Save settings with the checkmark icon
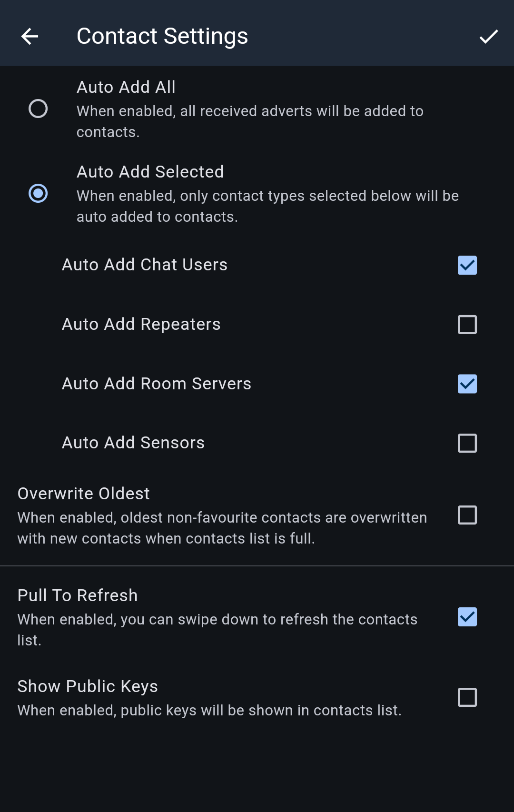 (x=488, y=36)
